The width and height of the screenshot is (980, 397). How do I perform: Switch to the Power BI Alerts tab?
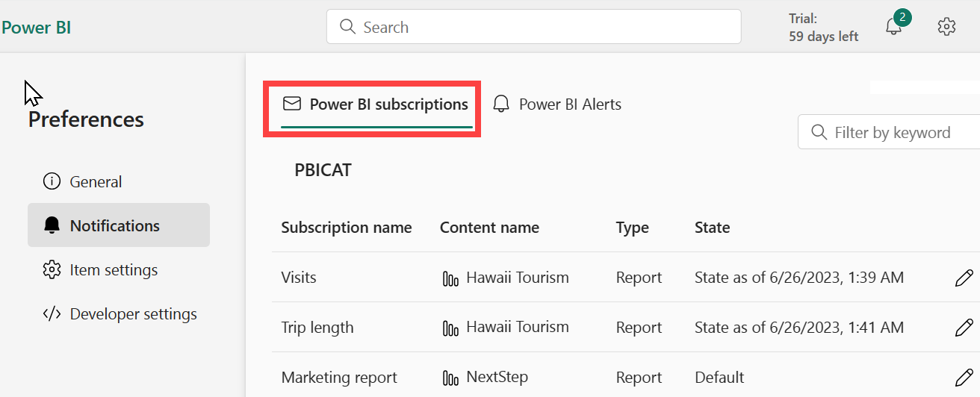point(558,104)
